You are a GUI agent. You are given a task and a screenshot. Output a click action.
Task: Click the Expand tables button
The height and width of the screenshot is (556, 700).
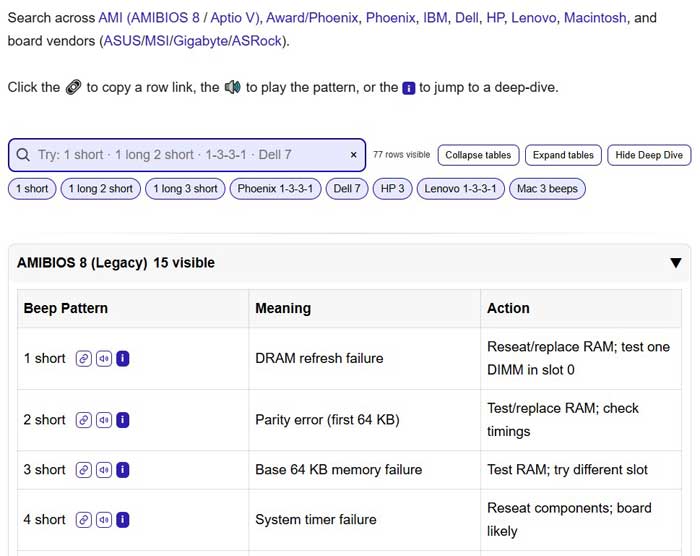click(563, 155)
